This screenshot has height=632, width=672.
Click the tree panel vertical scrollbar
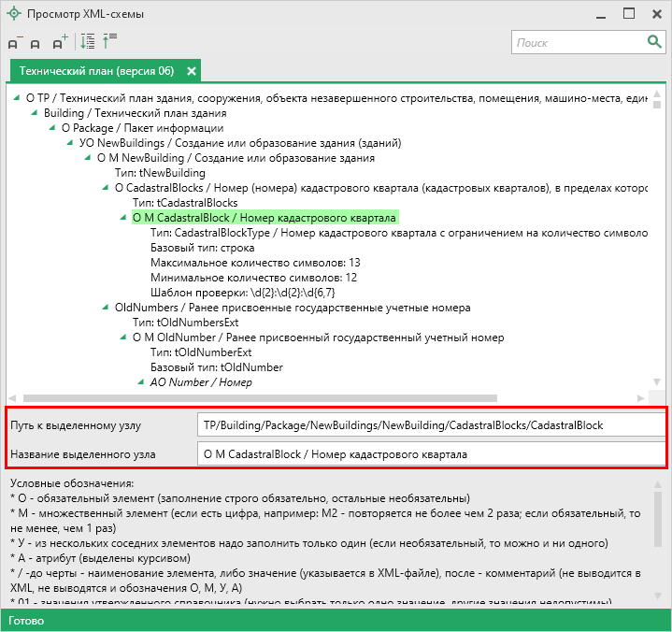pos(659,243)
